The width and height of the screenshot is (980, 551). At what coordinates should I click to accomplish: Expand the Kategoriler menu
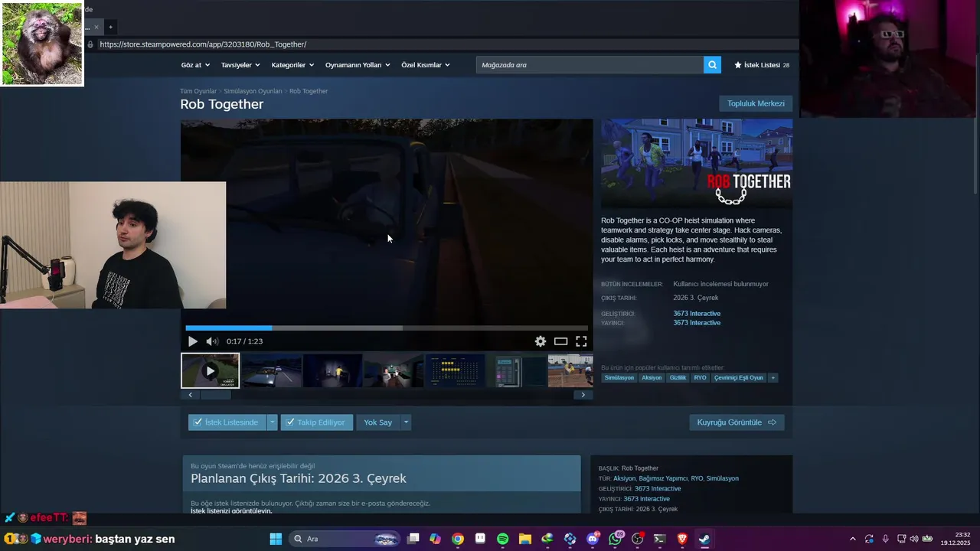(292, 65)
